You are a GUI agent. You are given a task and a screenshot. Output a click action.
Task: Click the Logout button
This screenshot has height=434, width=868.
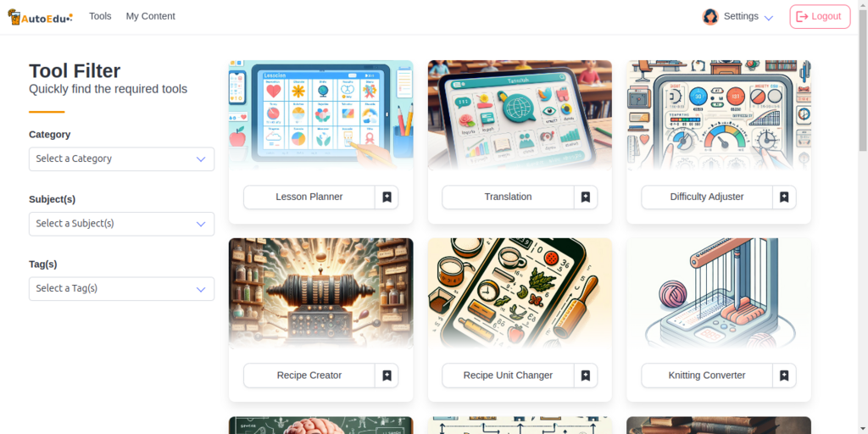(x=820, y=17)
